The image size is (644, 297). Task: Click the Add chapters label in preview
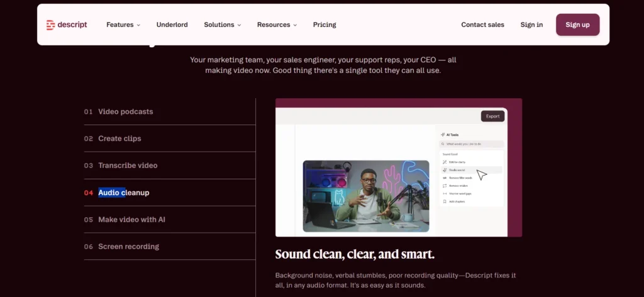(x=457, y=202)
